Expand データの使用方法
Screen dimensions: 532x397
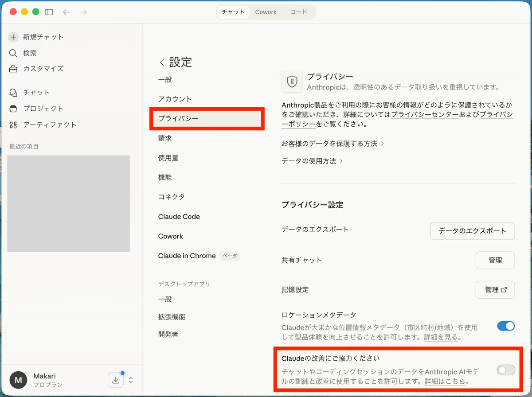(312, 161)
